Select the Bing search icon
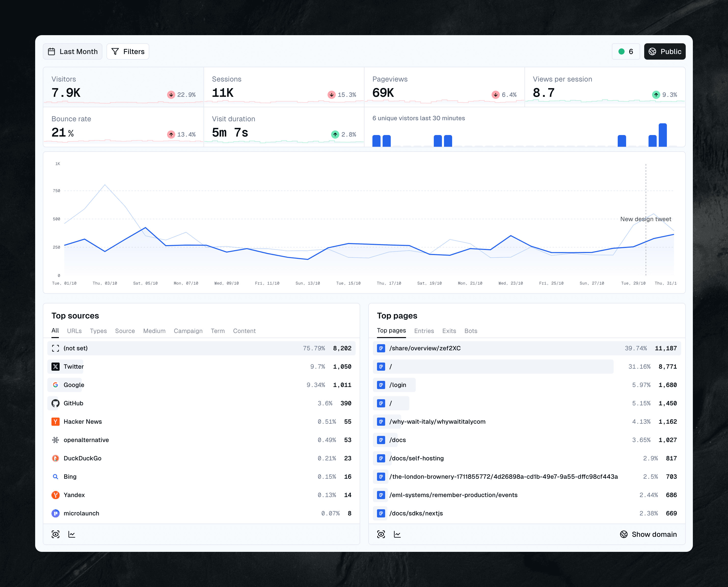Viewport: 728px width, 587px height. pyautogui.click(x=56, y=476)
